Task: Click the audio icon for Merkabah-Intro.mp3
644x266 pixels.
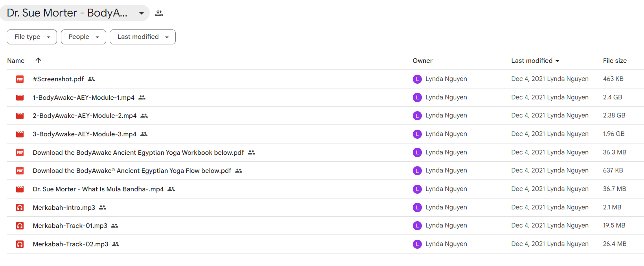Action: click(x=20, y=207)
